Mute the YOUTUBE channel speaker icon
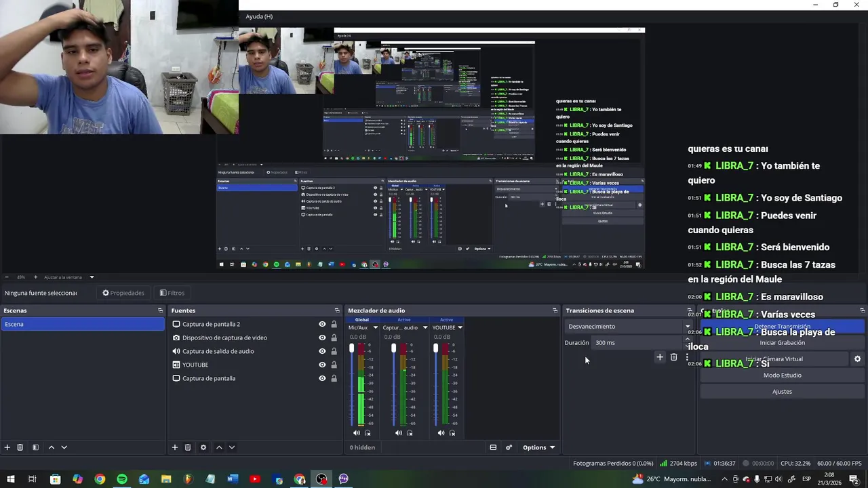868x488 pixels. pyautogui.click(x=441, y=433)
